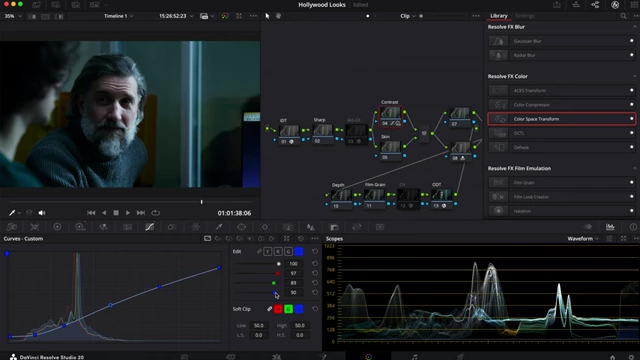Viewport: 640px width, 360px height.
Task: Open the Info panel icon
Action: (633, 227)
